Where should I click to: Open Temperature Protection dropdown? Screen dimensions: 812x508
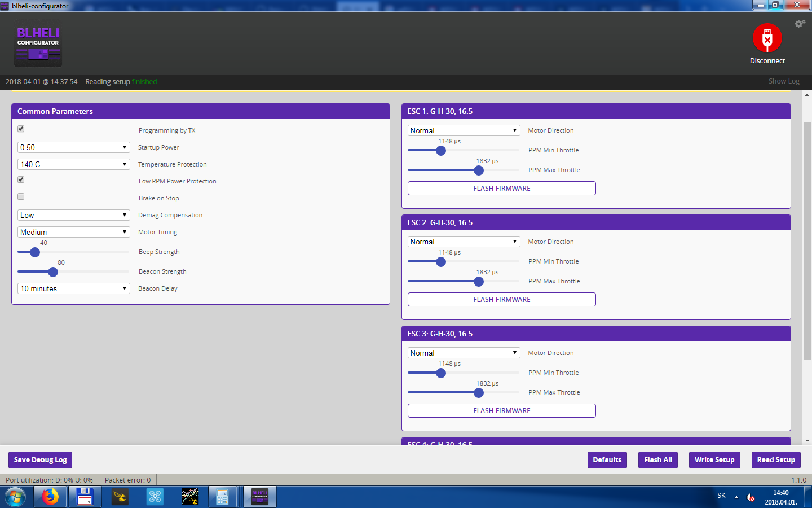pyautogui.click(x=74, y=164)
